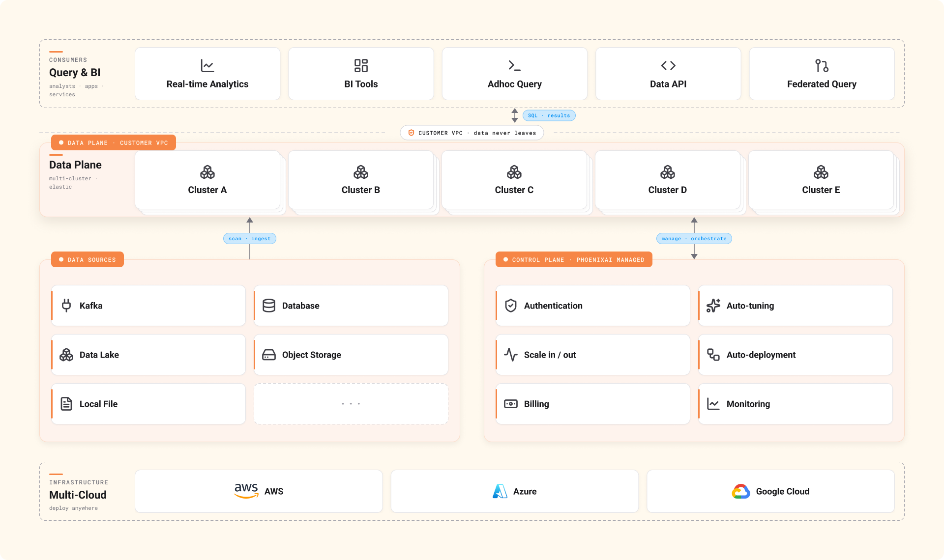Viewport: 944px width, 560px height.
Task: Select the BI Tools card label
Action: point(361,84)
